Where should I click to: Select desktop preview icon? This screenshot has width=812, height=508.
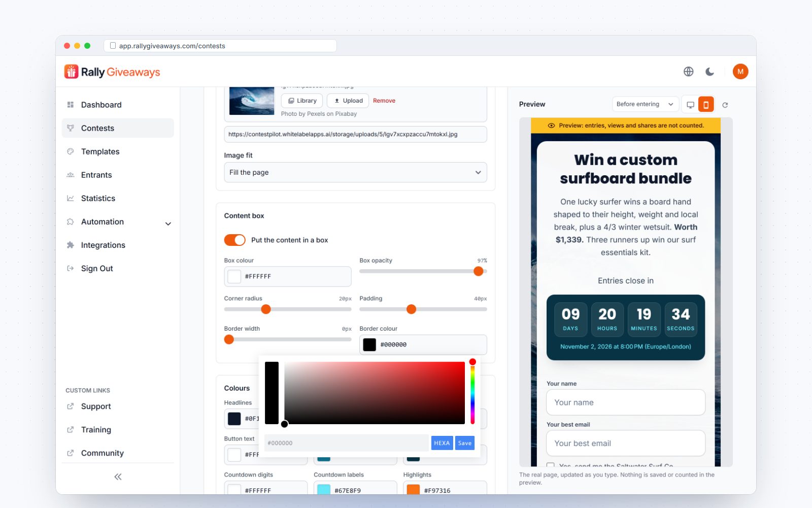(690, 105)
